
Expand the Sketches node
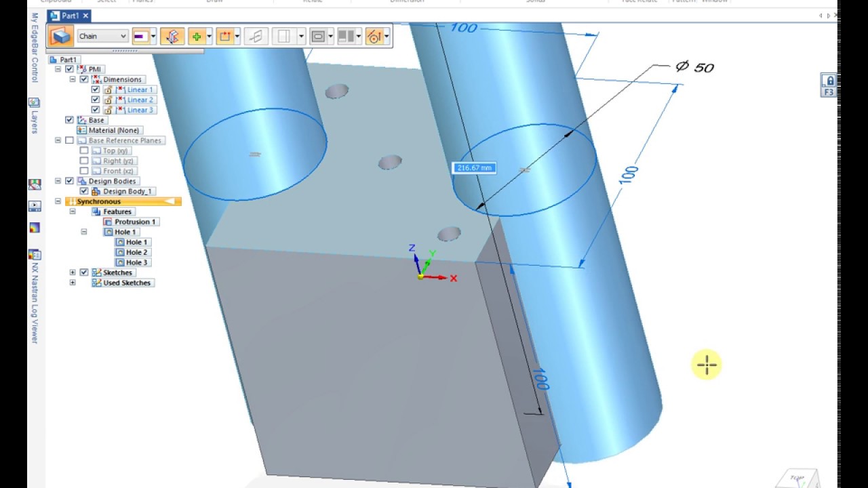73,272
